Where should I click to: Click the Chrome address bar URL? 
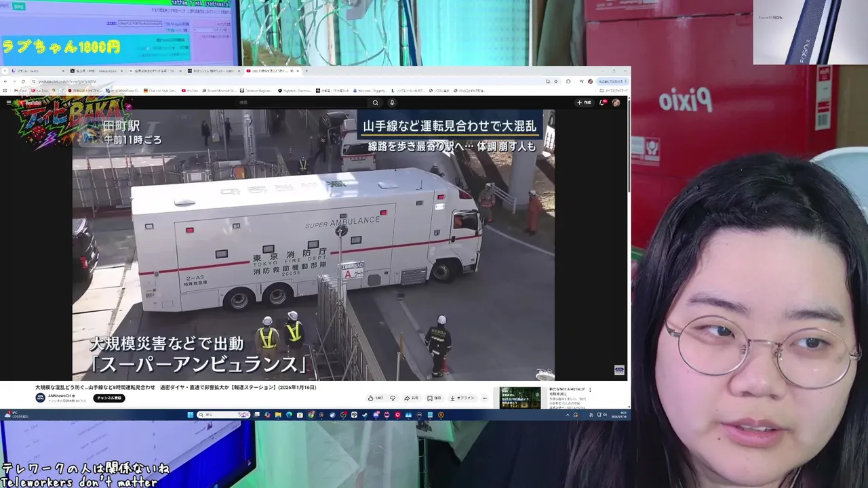tap(68, 81)
